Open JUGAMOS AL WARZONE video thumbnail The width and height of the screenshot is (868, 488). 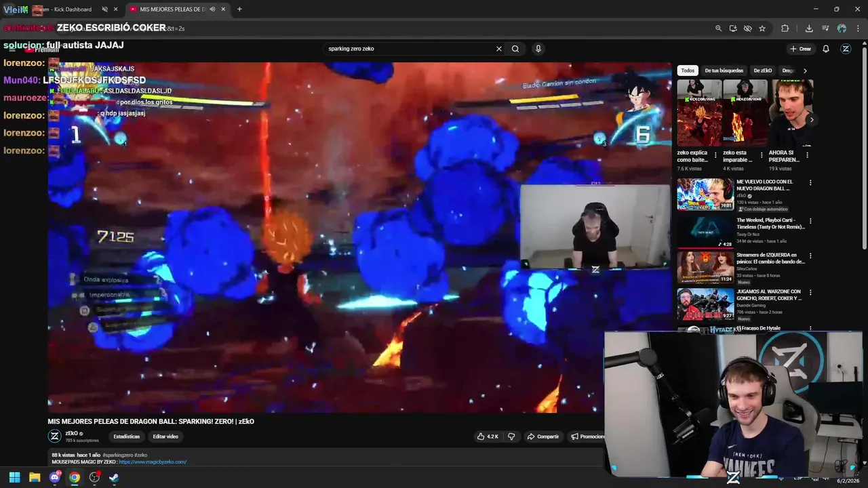pyautogui.click(x=705, y=304)
